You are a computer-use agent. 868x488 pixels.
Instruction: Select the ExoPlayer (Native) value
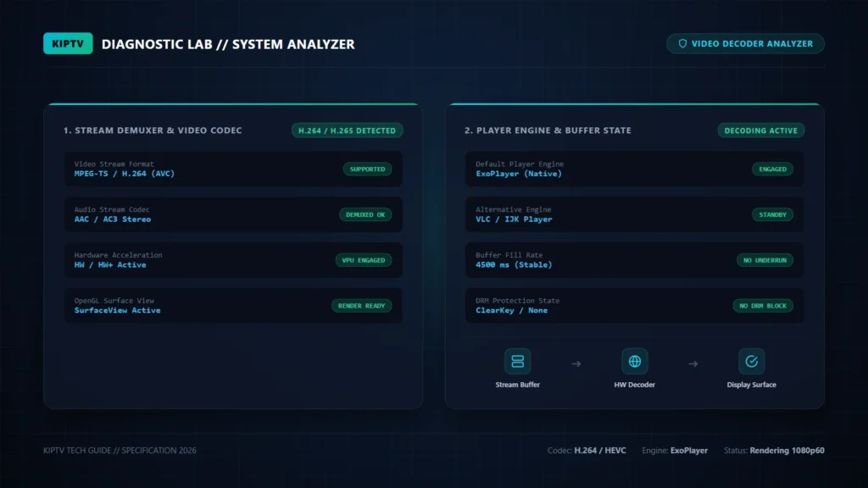[x=519, y=174]
